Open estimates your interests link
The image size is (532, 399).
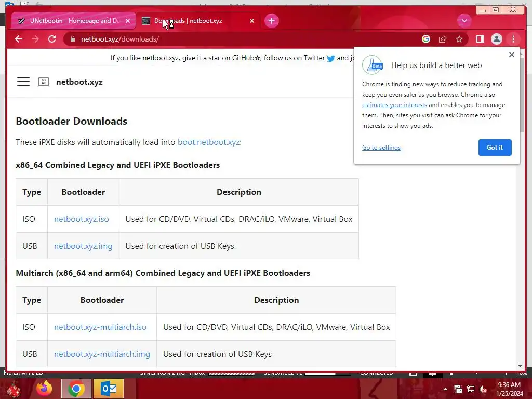click(x=394, y=105)
